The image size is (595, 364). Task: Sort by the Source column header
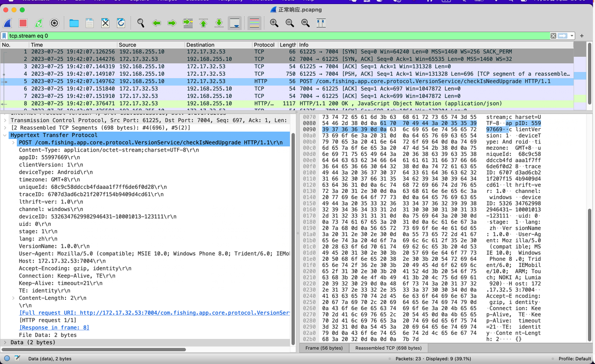pos(151,45)
